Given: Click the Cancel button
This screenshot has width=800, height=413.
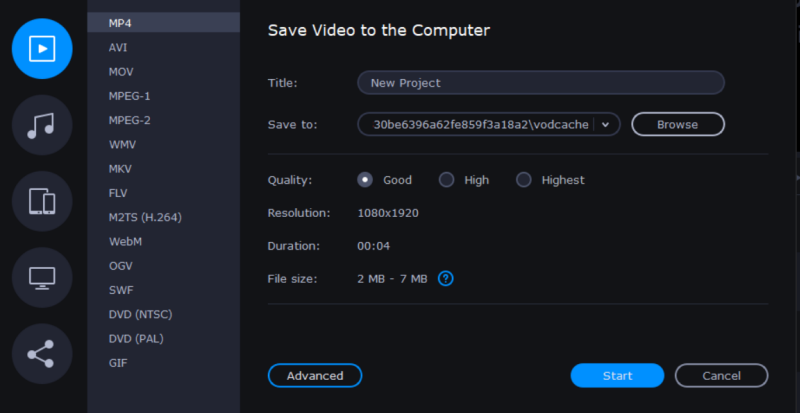Looking at the screenshot, I should click(721, 376).
